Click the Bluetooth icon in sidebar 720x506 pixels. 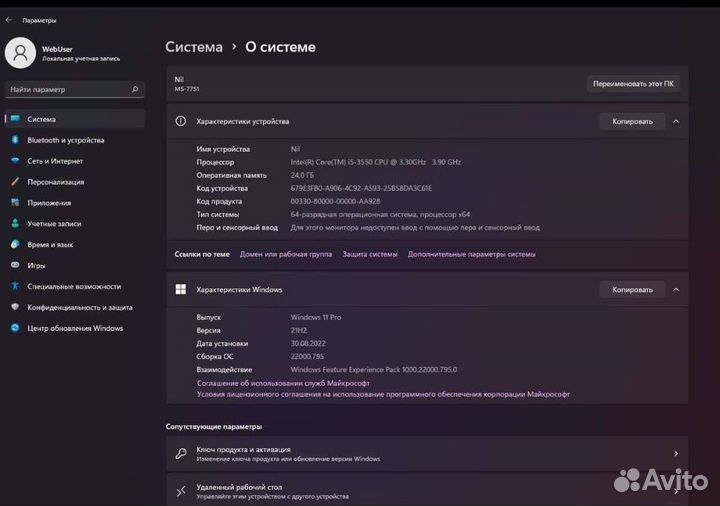pyautogui.click(x=16, y=140)
